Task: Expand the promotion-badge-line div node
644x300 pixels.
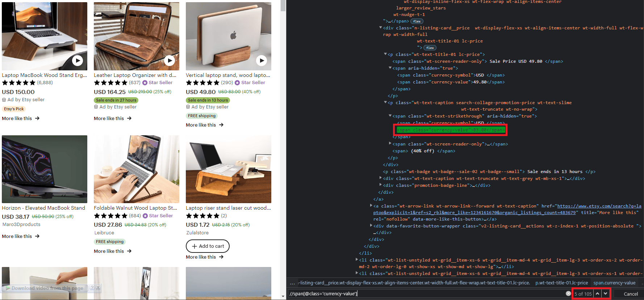Action: (380, 185)
